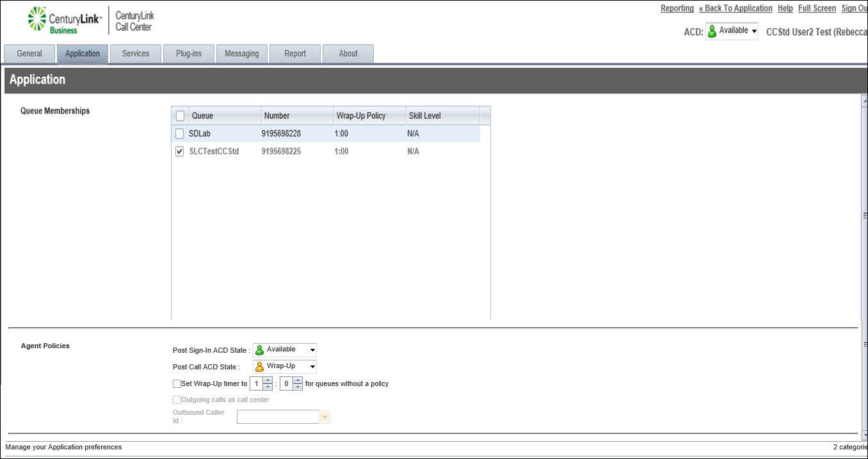Click the Wrap-Up timer minutes field
The width and height of the screenshot is (868, 459).
(x=256, y=384)
